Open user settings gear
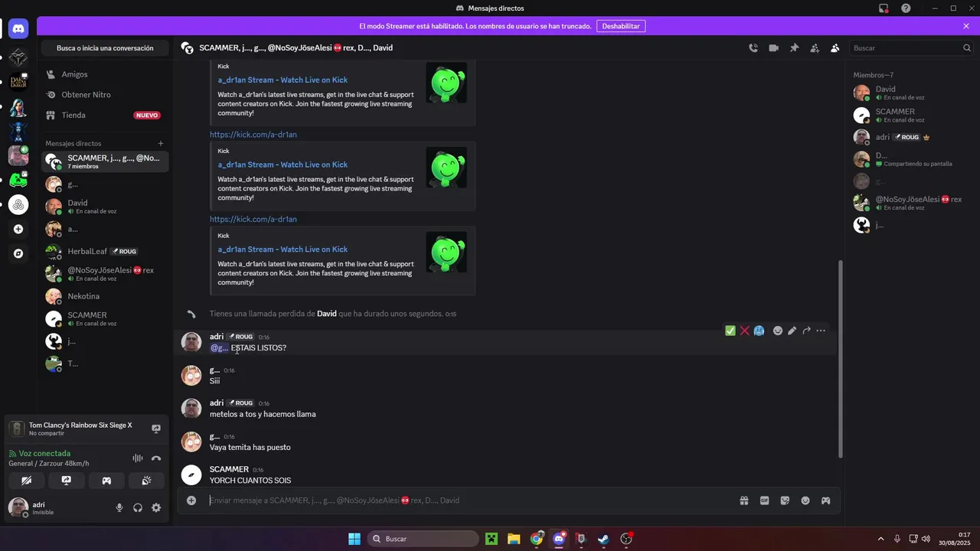The image size is (980, 551). coord(156,507)
